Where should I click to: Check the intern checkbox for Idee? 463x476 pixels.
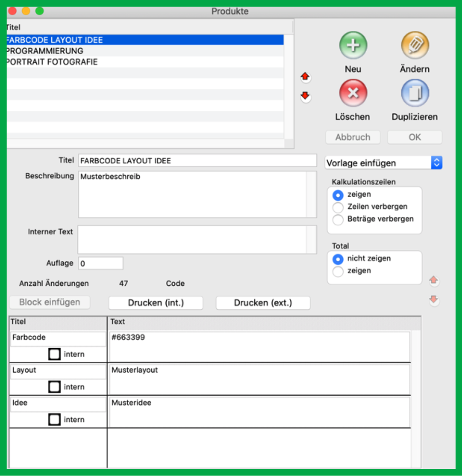pos(55,420)
